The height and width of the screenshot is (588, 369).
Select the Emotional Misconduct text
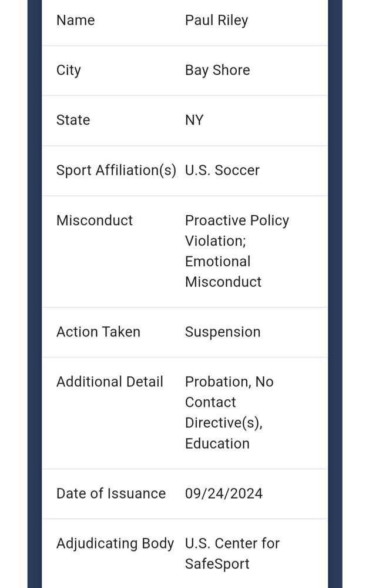(223, 272)
